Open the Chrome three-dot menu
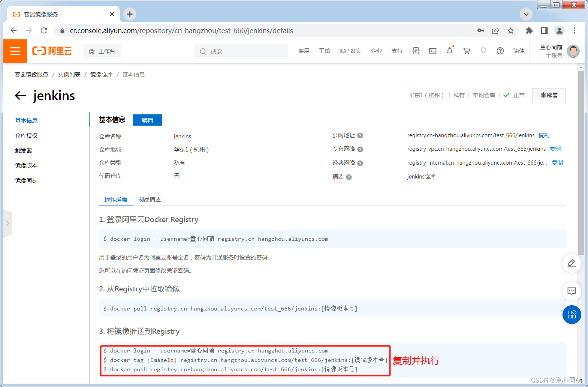This screenshot has height=387, width=588. pyautogui.click(x=575, y=30)
